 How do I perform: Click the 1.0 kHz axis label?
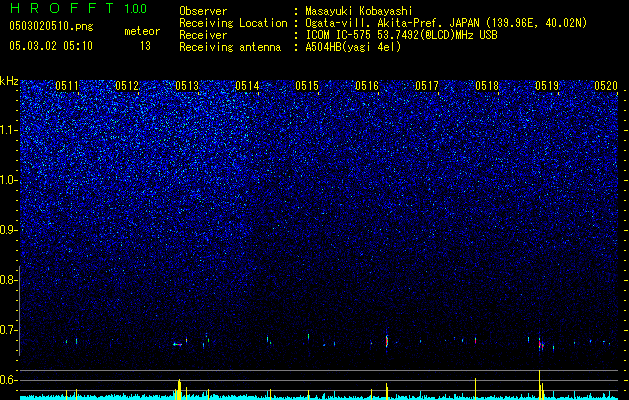8,180
